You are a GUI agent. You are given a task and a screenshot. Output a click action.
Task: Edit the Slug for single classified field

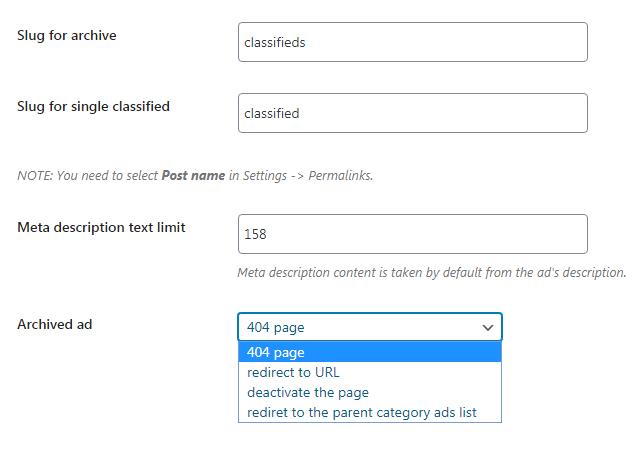pos(413,113)
